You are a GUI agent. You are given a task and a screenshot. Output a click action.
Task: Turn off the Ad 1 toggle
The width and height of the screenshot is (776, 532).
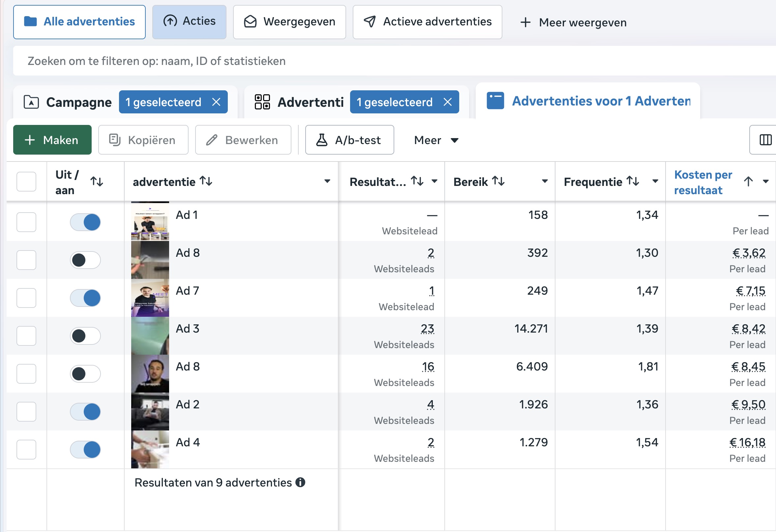point(85,222)
